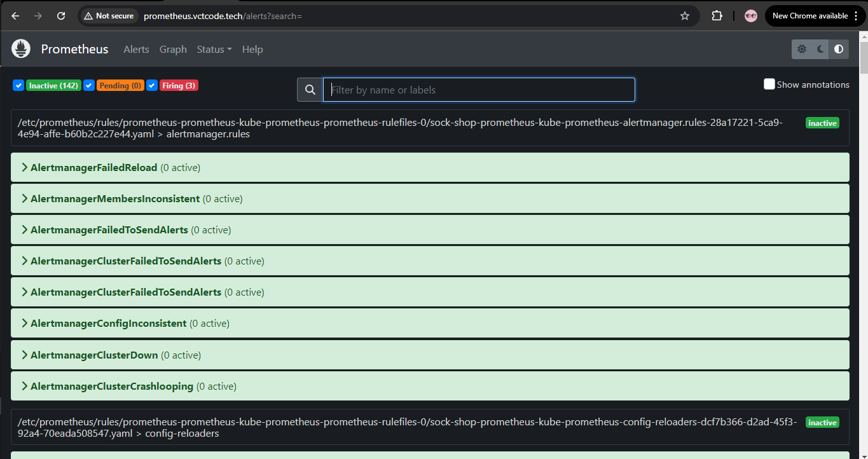Click the browser forward arrow
868x459 pixels.
pos(38,16)
